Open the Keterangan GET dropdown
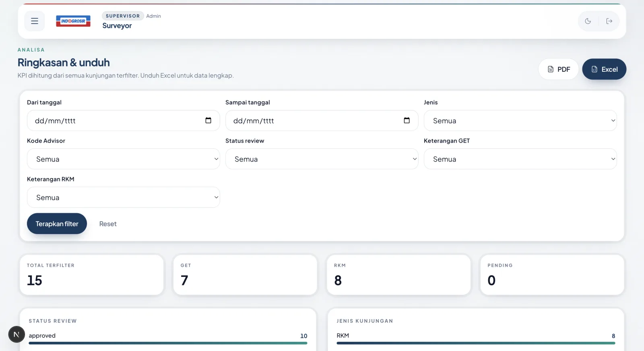The height and width of the screenshot is (351, 644). click(520, 159)
